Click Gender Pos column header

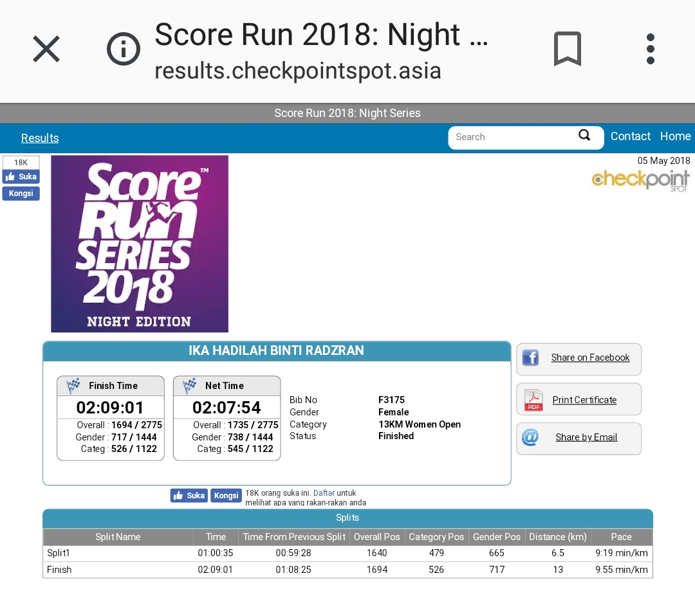[496, 537]
